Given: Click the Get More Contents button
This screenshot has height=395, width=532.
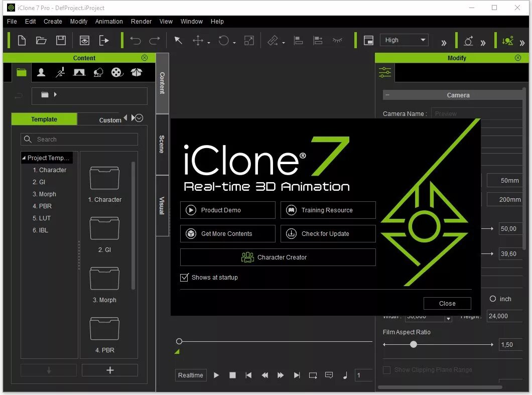Looking at the screenshot, I should 228,233.
